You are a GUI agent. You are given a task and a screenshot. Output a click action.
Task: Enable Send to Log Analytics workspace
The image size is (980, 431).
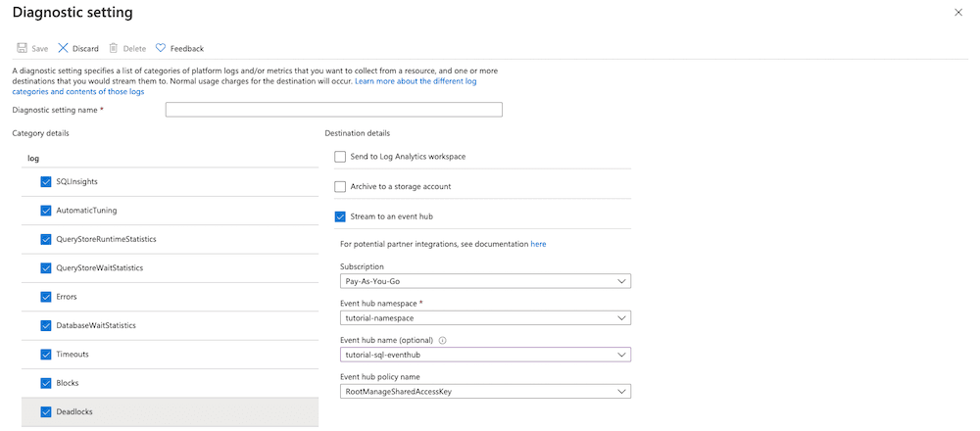(x=340, y=157)
